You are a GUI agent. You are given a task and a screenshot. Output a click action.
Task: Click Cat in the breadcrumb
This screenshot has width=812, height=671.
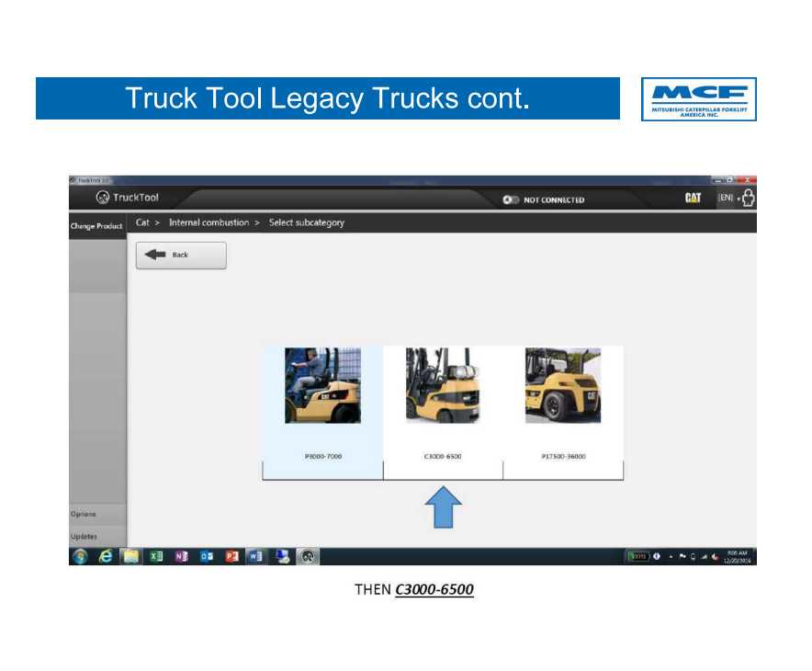pyautogui.click(x=142, y=222)
